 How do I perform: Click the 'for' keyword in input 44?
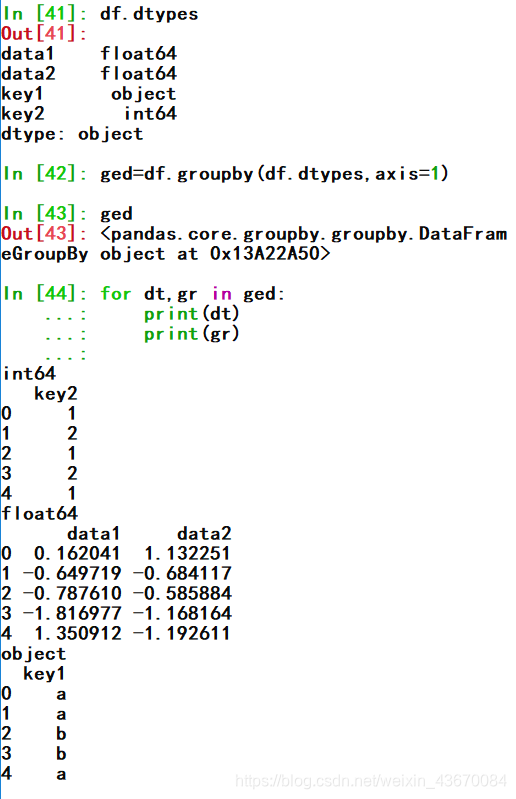116,294
